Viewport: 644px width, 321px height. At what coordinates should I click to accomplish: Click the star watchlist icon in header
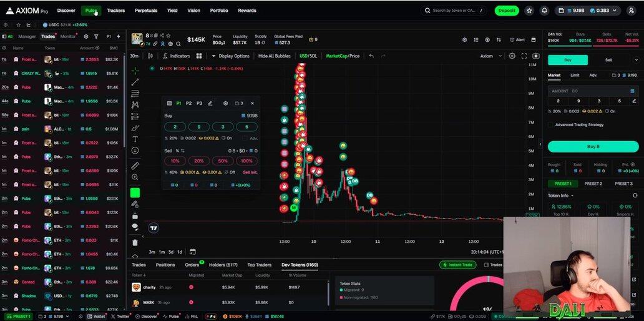coord(529,11)
